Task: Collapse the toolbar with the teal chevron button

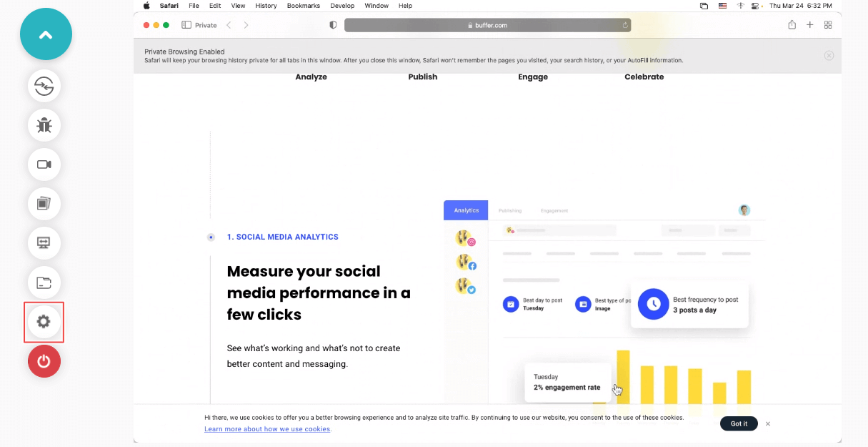Action: tap(46, 34)
